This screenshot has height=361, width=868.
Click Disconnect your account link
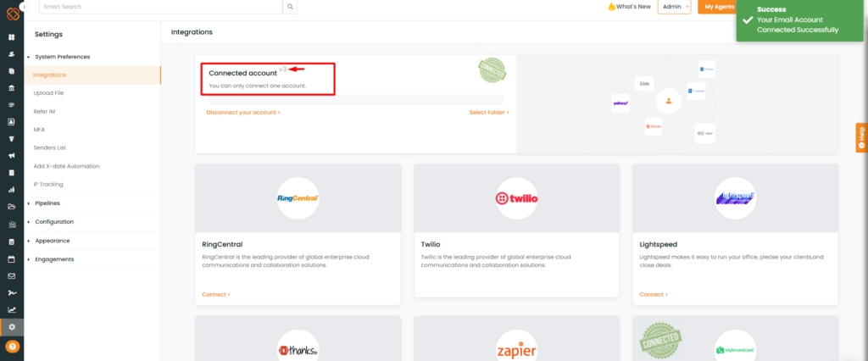243,113
